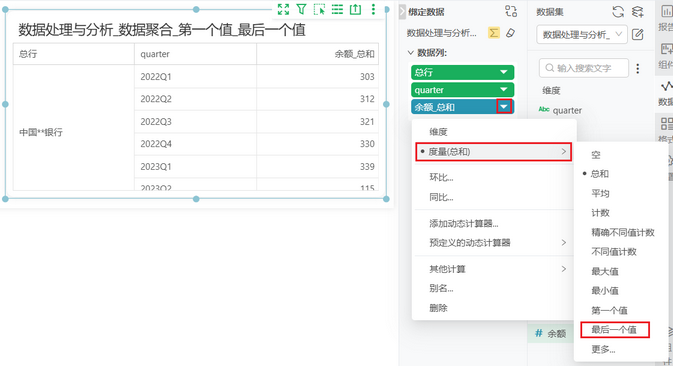Open the quarter field dropdown arrow
This screenshot has width=673, height=366.
504,90
